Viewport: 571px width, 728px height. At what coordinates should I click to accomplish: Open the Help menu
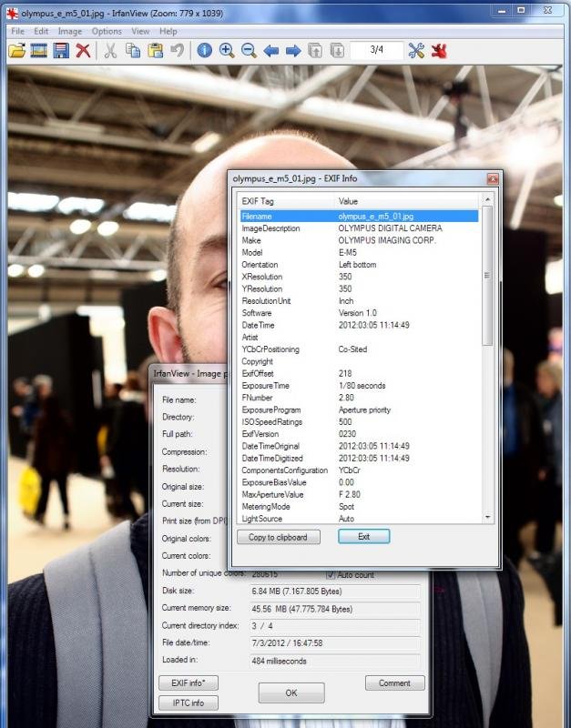pos(168,31)
